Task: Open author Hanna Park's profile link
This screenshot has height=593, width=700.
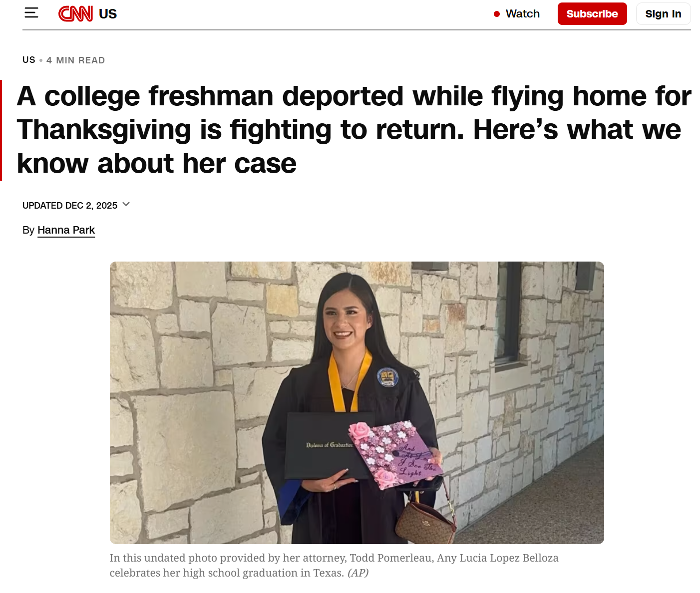Action: pos(66,230)
